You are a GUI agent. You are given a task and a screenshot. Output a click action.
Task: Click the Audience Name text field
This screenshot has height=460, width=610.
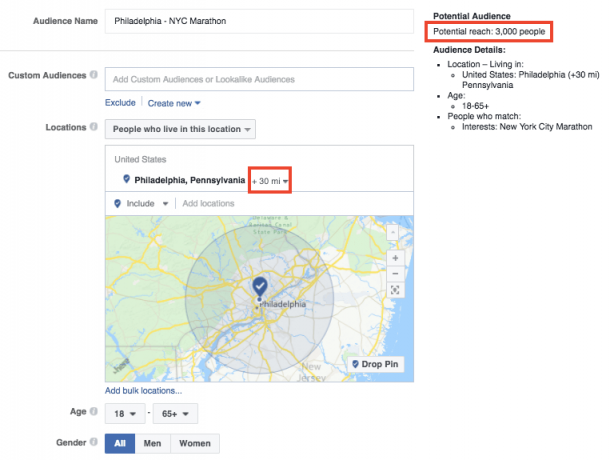[258, 21]
